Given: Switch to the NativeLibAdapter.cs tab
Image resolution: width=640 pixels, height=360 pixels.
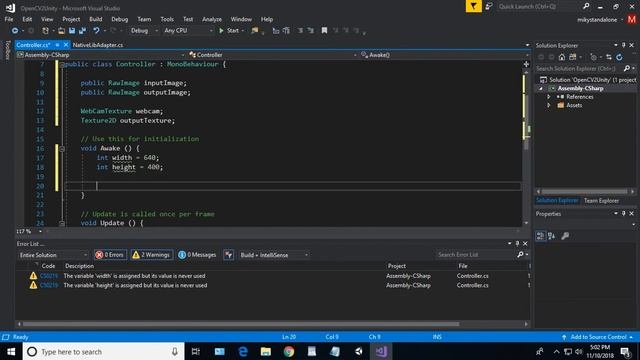Looking at the screenshot, I should (x=98, y=45).
